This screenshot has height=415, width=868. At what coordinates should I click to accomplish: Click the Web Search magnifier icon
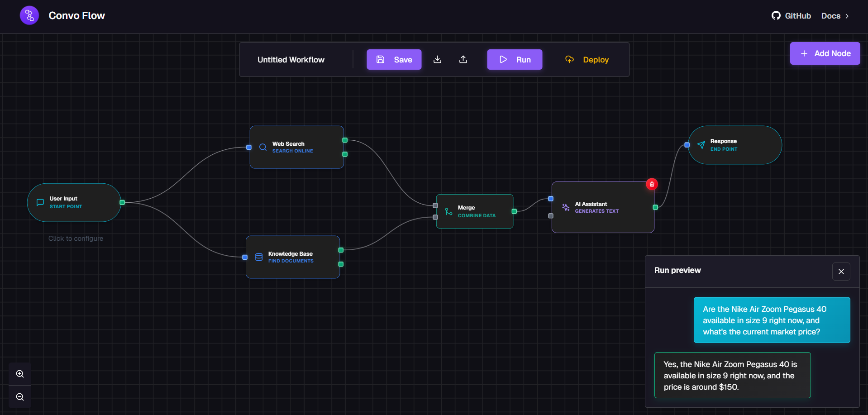(x=262, y=147)
